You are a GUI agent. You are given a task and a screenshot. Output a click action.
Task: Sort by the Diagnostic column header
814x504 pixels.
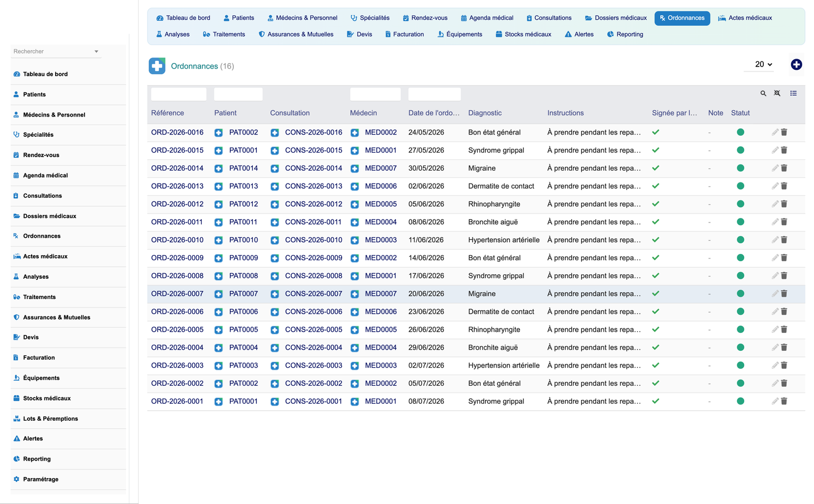tap(484, 113)
